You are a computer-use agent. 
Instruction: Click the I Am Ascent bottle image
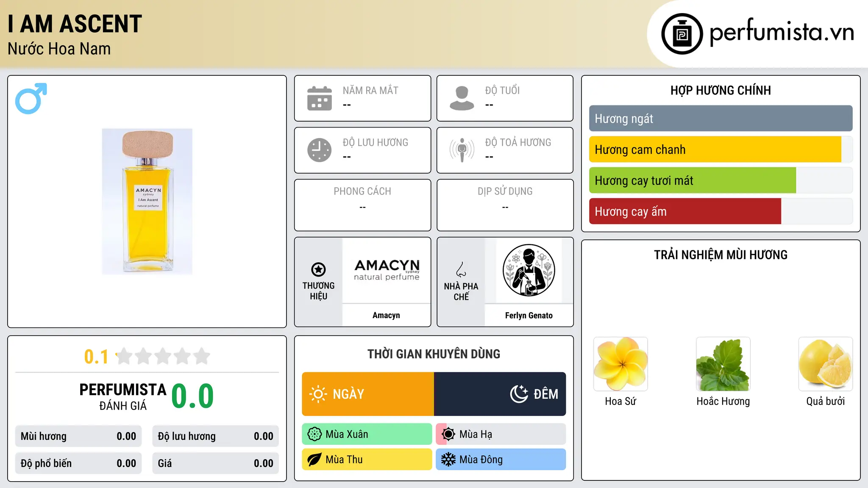pyautogui.click(x=147, y=202)
